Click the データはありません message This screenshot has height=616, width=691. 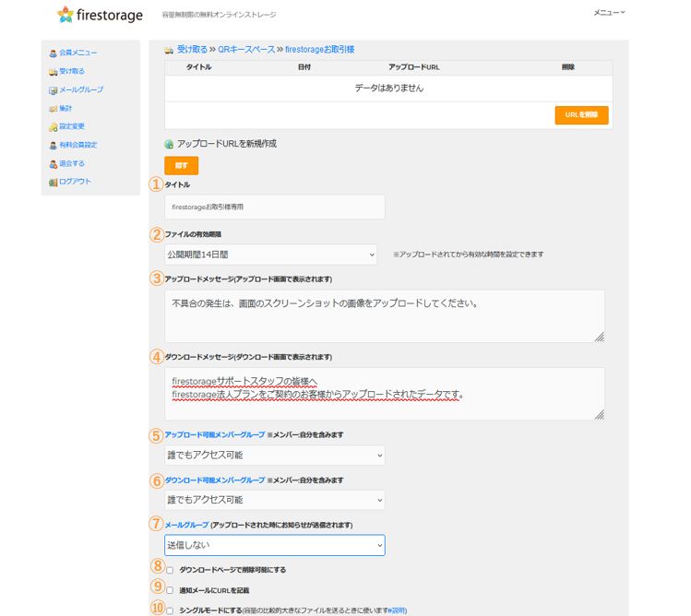pos(388,89)
